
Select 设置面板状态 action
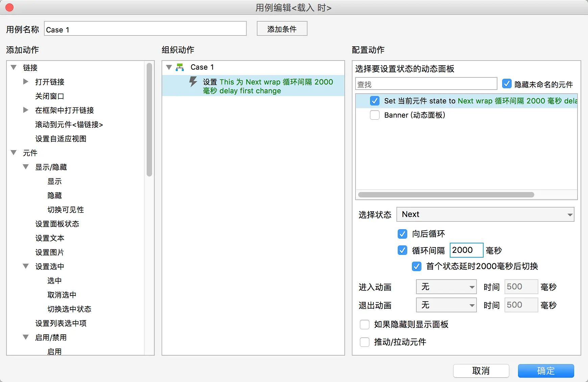pyautogui.click(x=57, y=224)
